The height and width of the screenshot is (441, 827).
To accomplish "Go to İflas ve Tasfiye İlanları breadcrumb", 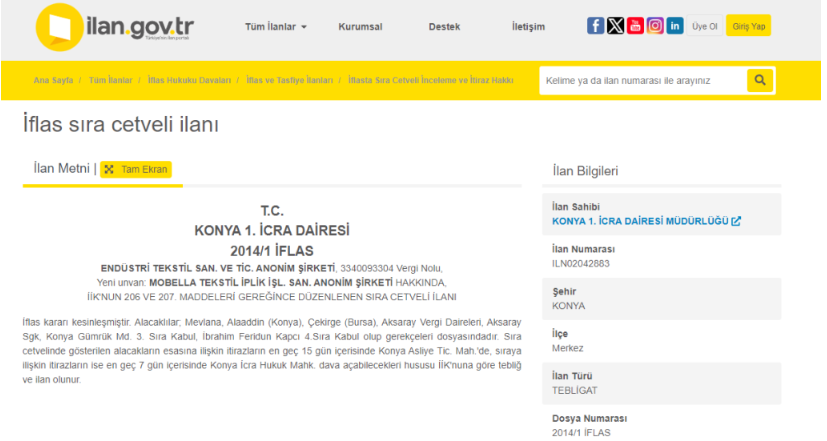I will (x=291, y=79).
